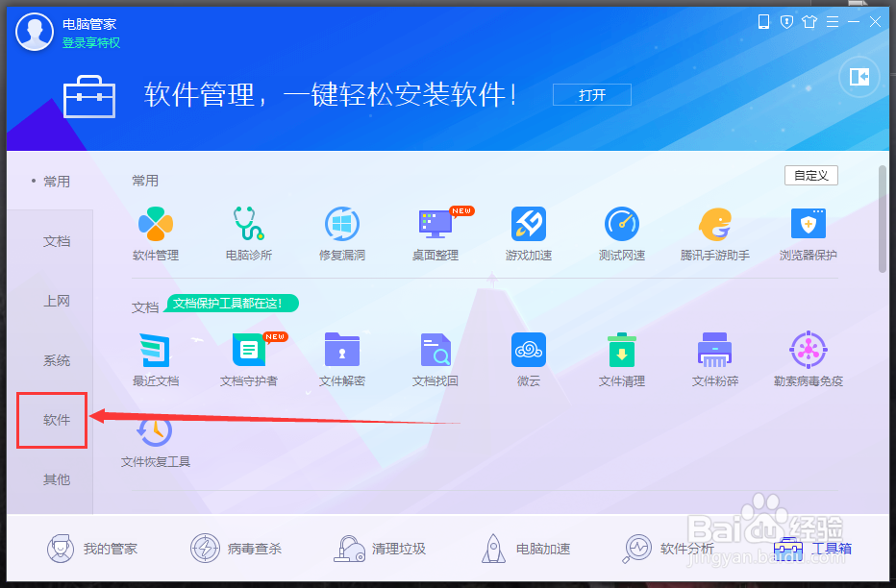
Task: Launch 微云 cloud icon
Action: [x=529, y=350]
